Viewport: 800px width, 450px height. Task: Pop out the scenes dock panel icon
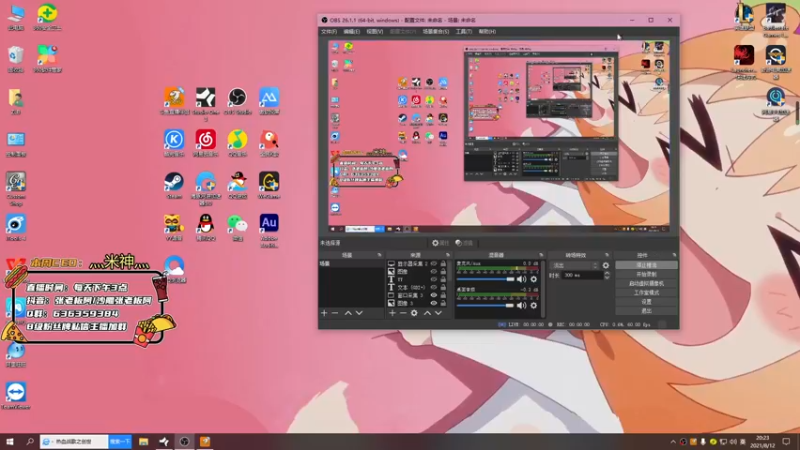(x=379, y=255)
